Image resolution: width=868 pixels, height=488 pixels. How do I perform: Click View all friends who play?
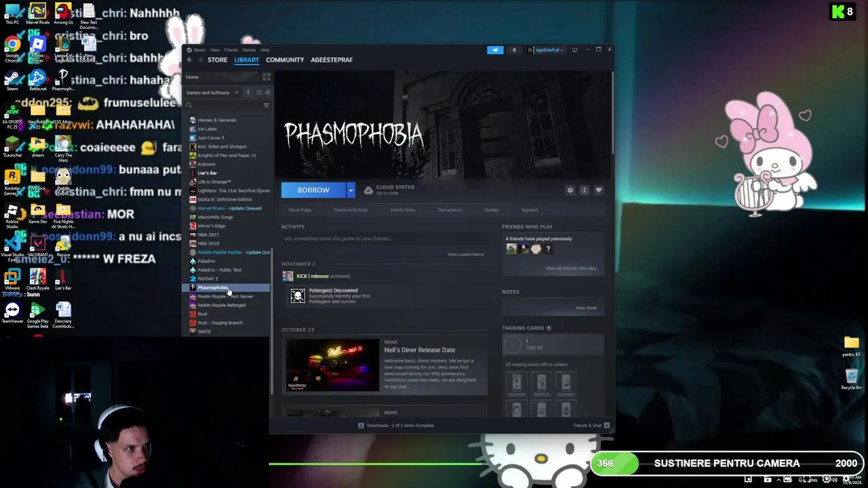pos(571,268)
